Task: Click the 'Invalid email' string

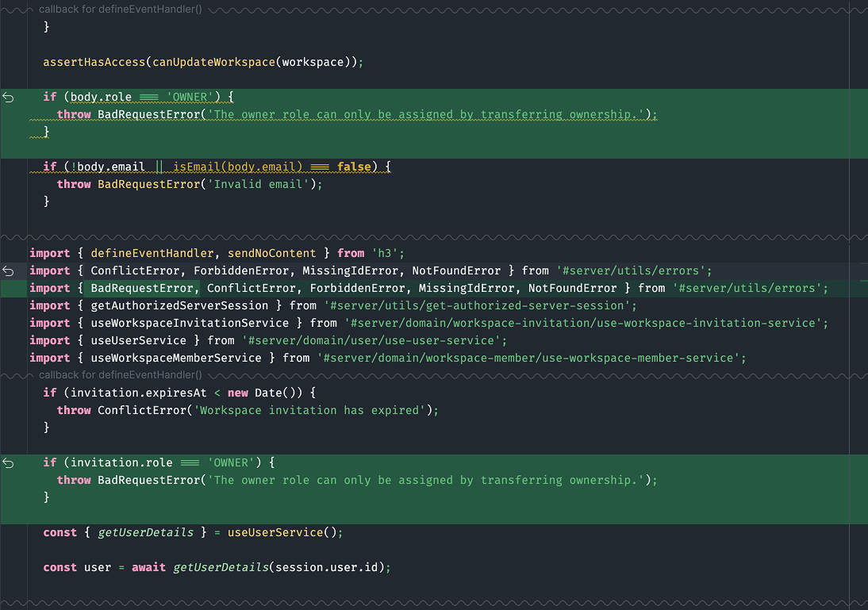Action: tap(259, 184)
